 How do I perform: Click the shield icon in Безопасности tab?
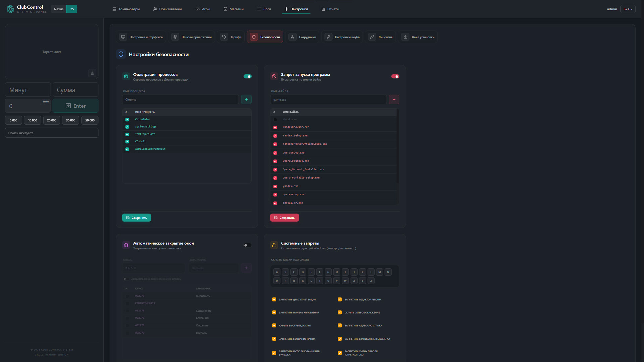(x=254, y=37)
